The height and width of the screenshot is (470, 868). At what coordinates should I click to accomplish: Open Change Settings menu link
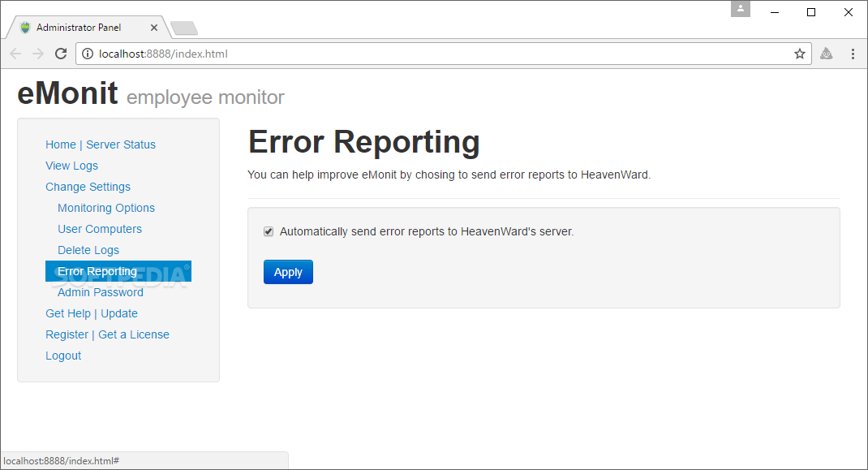tap(88, 187)
